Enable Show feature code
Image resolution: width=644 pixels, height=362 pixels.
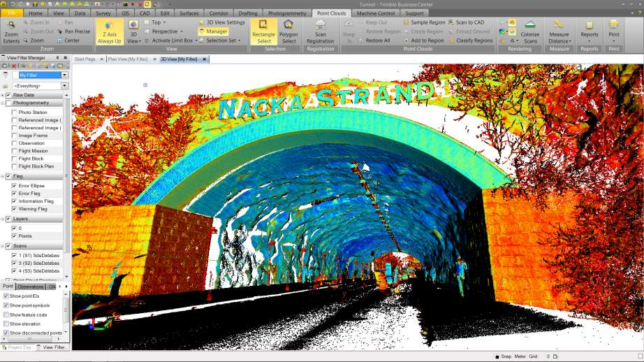pos(6,314)
